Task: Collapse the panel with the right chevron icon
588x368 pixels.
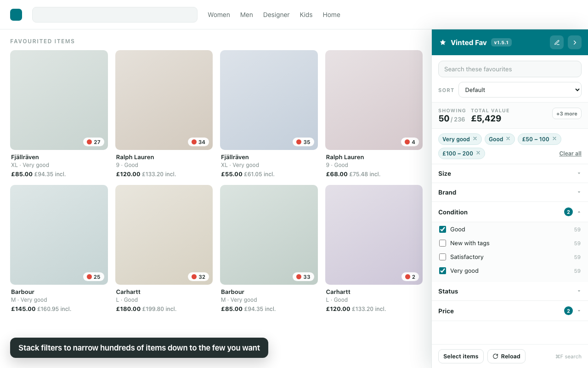Action: (x=575, y=42)
